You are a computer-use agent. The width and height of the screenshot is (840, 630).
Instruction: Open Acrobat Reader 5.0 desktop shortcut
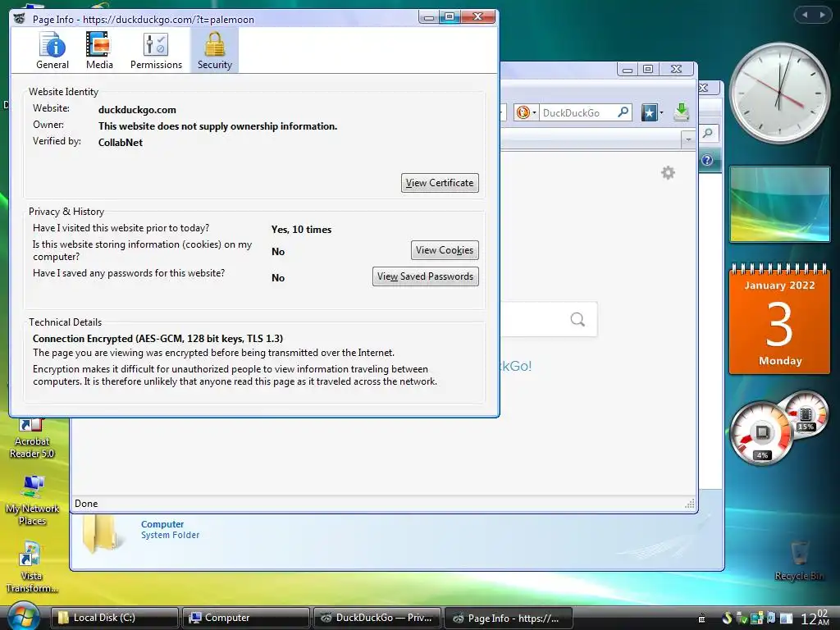click(32, 439)
